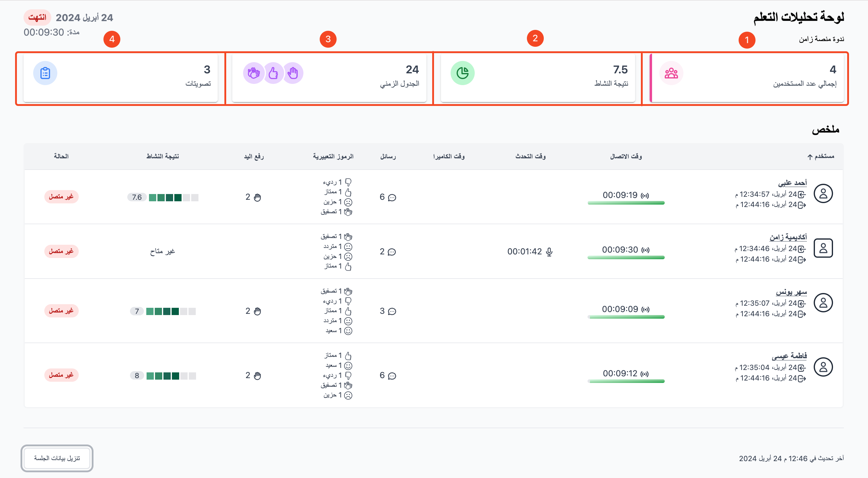Viewport: 868px width, 478px height.
Task: Open the نتيجة النشاط card
Action: (538, 78)
